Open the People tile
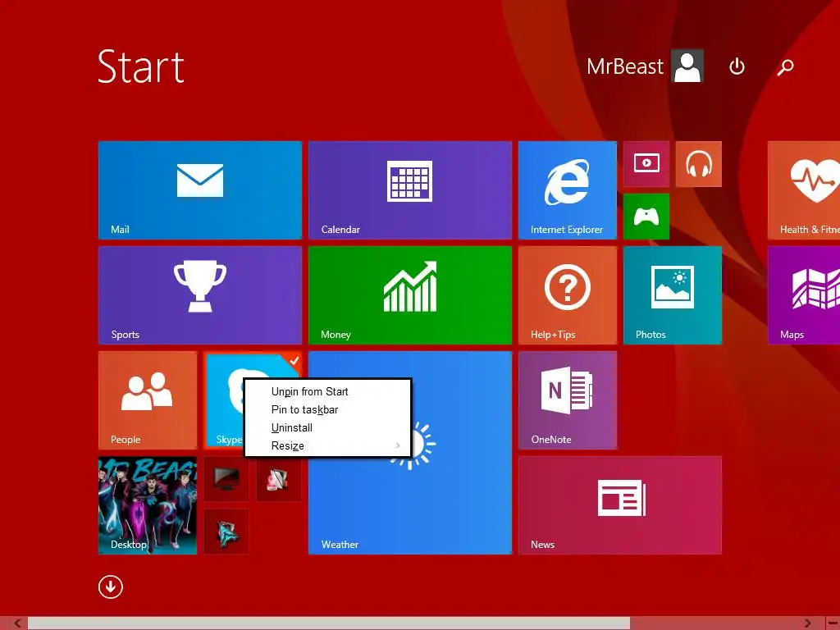Viewport: 840px width, 630px height. pyautogui.click(x=148, y=400)
